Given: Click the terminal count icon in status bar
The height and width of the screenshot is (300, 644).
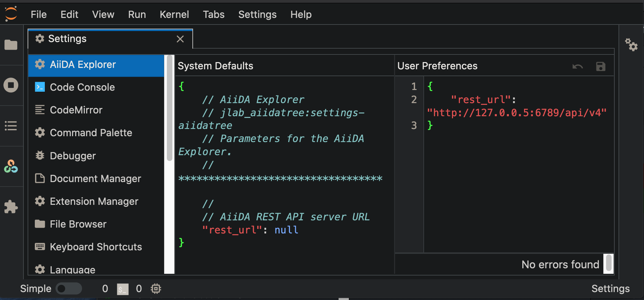Looking at the screenshot, I should (x=123, y=289).
